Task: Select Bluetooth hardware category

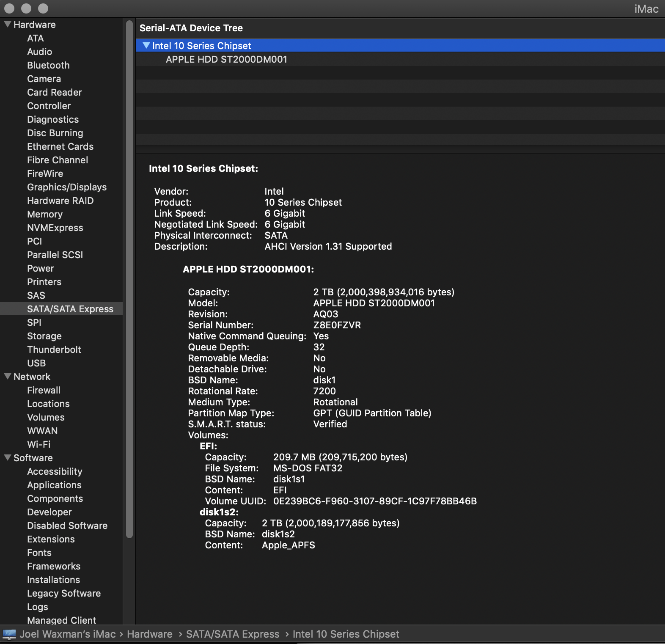Action: click(48, 65)
